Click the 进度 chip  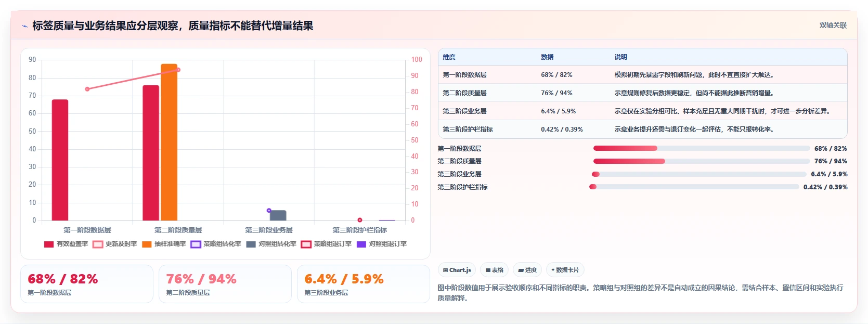527,270
